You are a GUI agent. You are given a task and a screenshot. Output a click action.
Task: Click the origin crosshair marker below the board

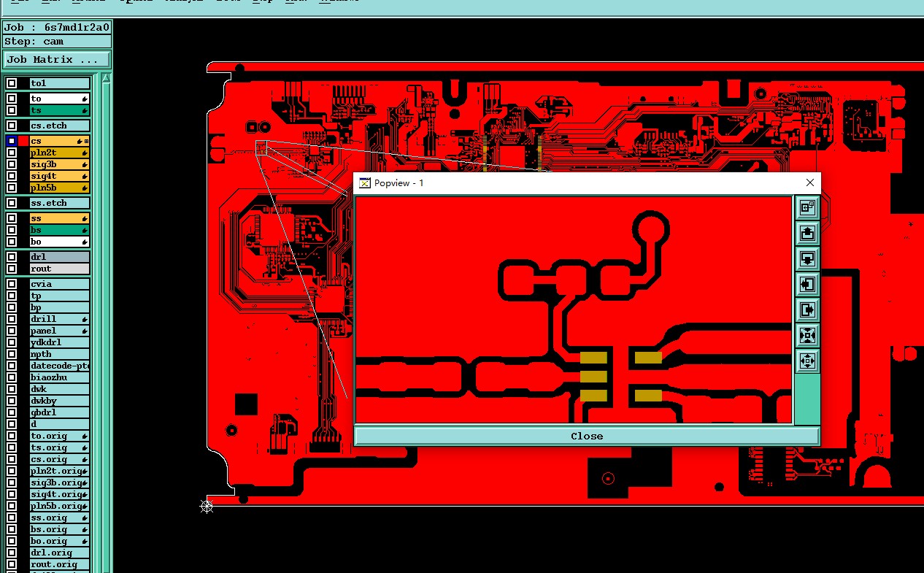[207, 506]
